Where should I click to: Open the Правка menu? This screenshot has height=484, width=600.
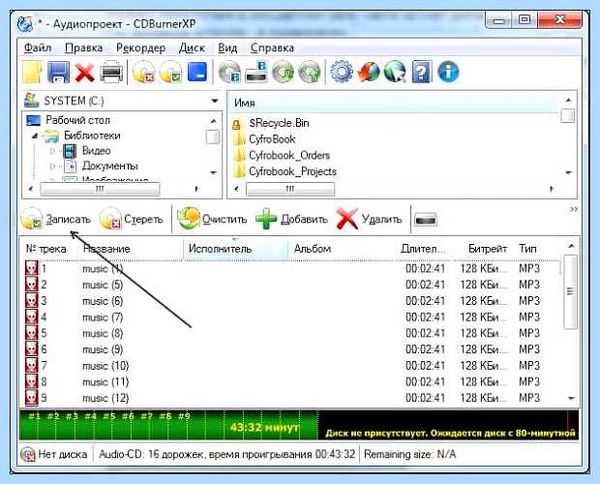pos(84,48)
